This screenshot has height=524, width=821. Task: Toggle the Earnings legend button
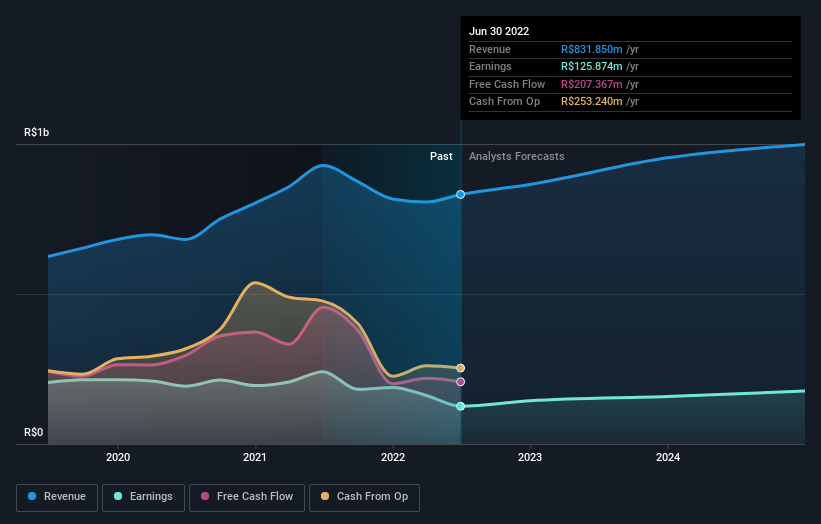point(143,497)
